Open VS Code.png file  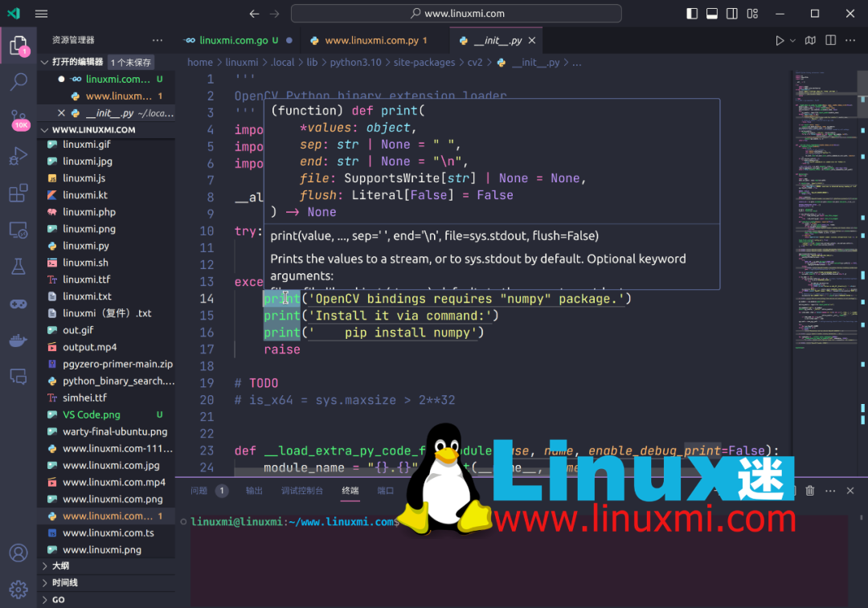[106, 414]
